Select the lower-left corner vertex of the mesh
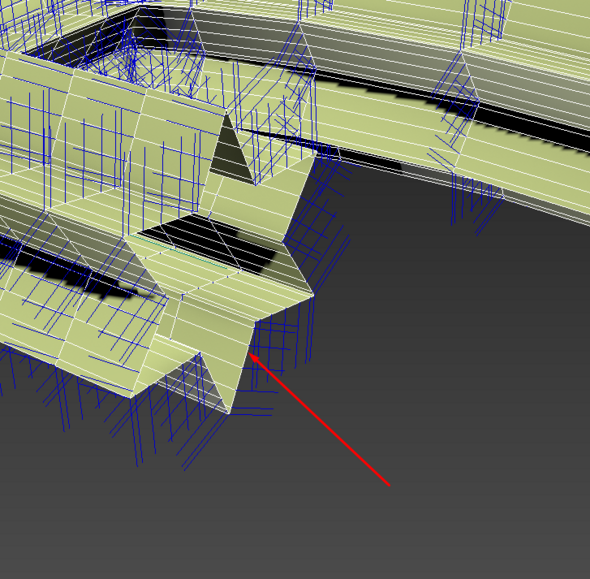The width and height of the screenshot is (590, 579). point(130,397)
